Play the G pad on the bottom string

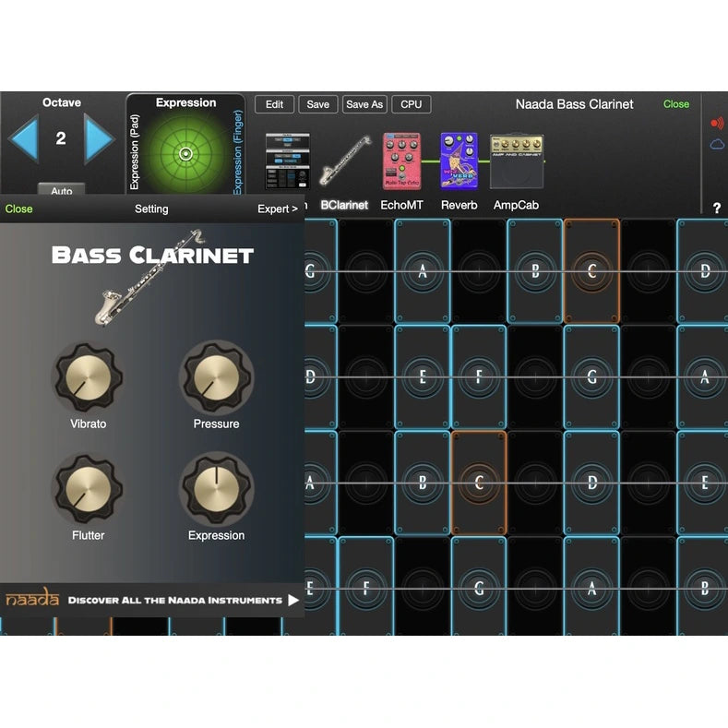(479, 588)
